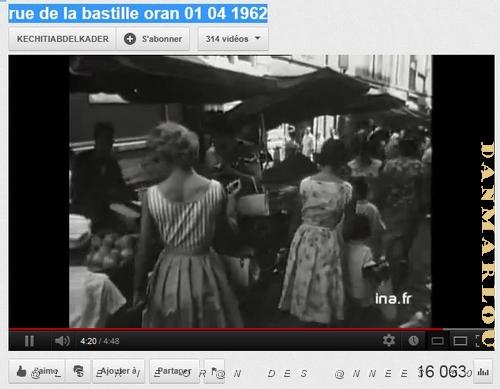Click the plus icon beside S'abonner
The height and width of the screenshot is (389, 500).
[x=130, y=39]
